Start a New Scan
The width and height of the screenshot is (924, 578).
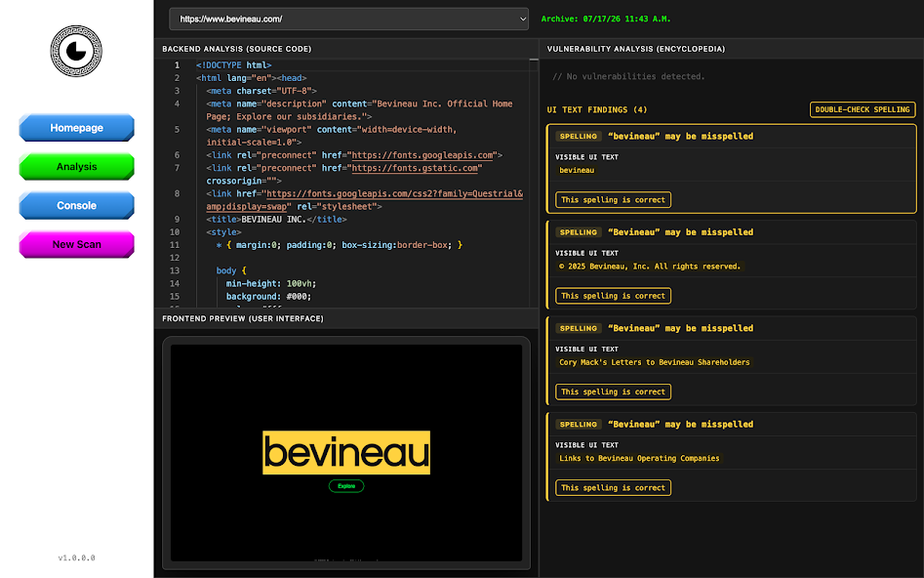77,244
